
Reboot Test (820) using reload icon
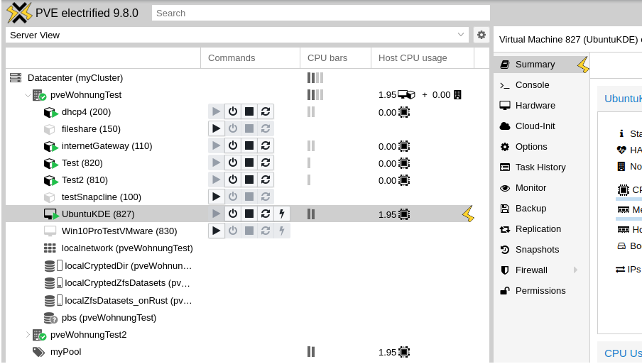(266, 162)
